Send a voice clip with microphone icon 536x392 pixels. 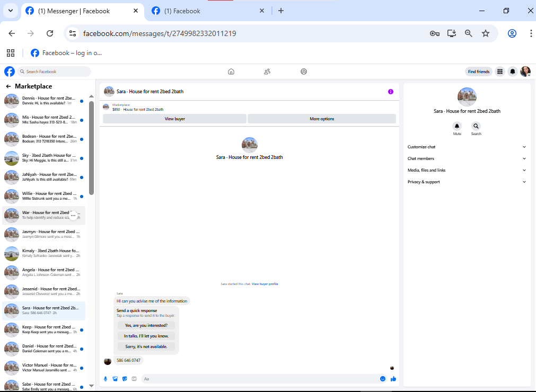[x=106, y=379]
